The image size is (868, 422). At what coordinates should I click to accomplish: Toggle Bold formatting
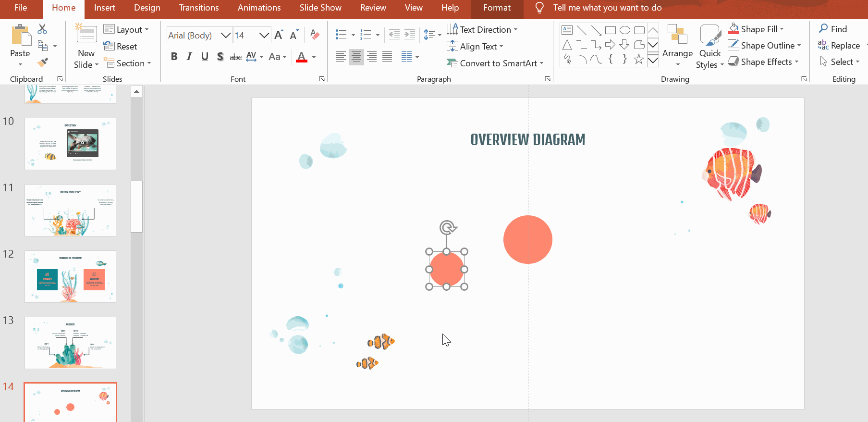[x=174, y=57]
